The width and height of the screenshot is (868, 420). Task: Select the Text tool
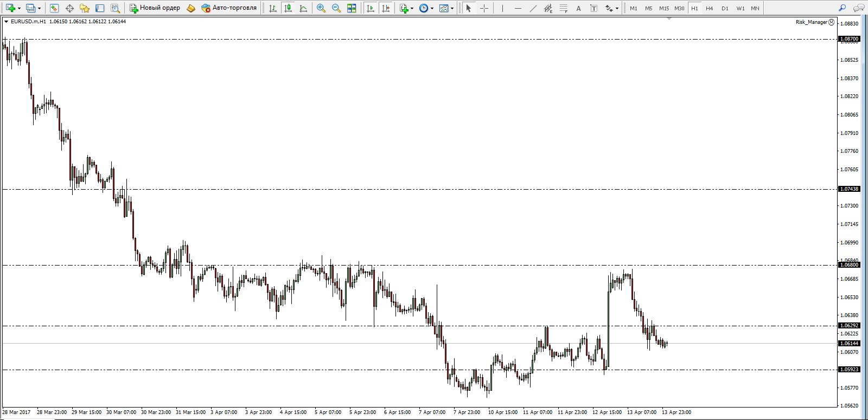pos(578,8)
